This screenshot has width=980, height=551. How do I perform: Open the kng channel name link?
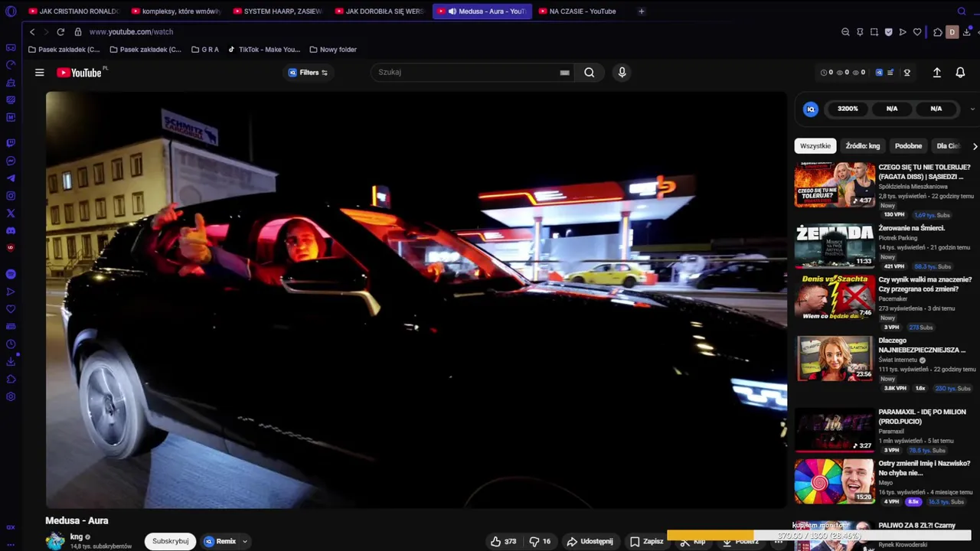click(x=76, y=536)
